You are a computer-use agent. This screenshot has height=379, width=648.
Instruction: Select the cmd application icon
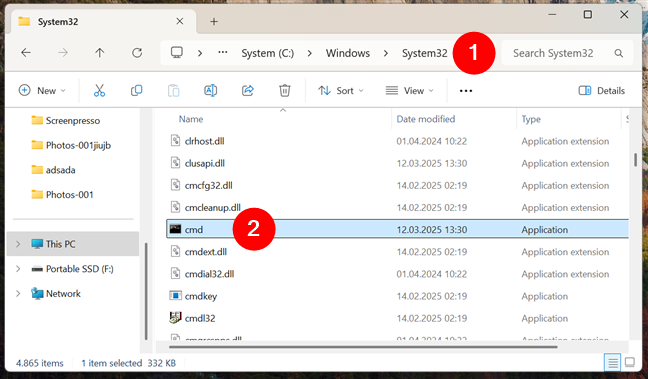point(175,229)
